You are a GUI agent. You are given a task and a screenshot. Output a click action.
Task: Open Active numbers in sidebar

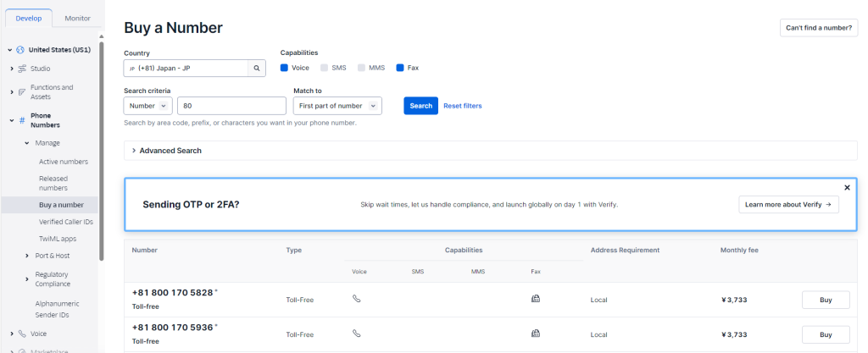[x=63, y=161]
